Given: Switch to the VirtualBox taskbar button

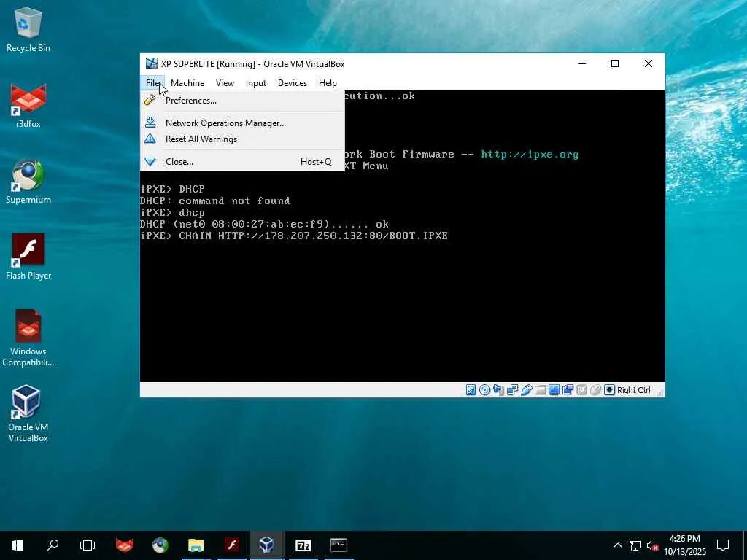Looking at the screenshot, I should [x=267, y=545].
